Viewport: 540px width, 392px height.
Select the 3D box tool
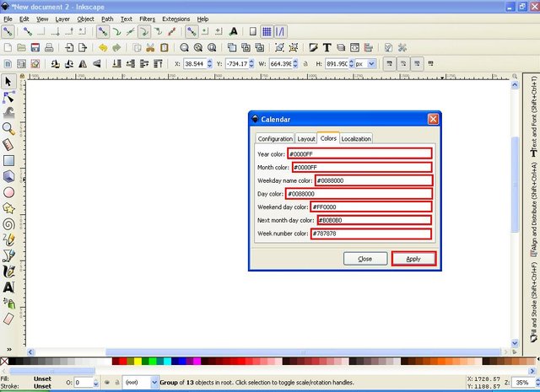[x=8, y=176]
